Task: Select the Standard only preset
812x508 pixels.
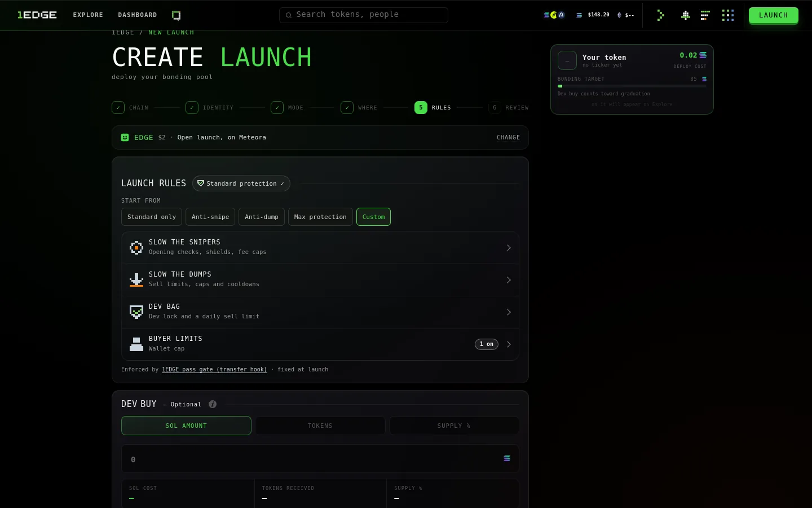Action: pyautogui.click(x=152, y=217)
